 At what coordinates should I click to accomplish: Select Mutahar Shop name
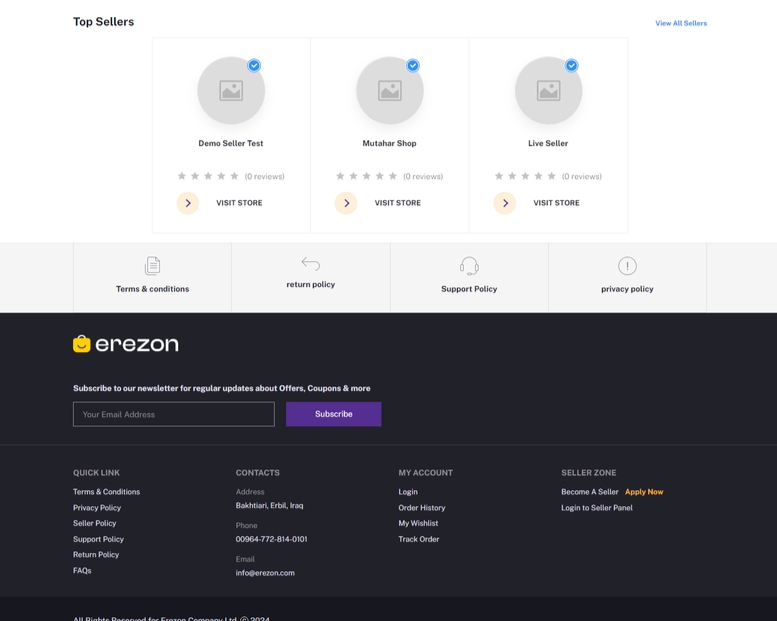[389, 143]
